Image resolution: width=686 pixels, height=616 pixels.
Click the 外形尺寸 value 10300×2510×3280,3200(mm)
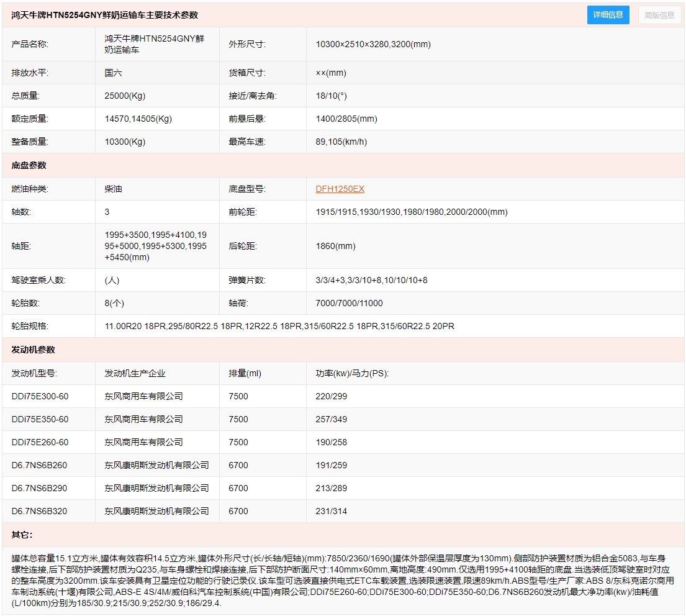tap(373, 44)
